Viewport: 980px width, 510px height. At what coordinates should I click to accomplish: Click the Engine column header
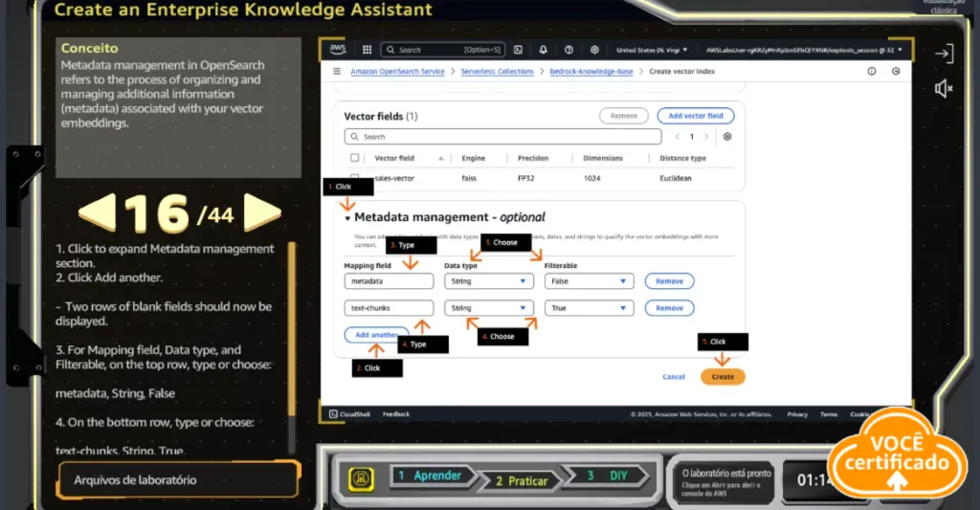pyautogui.click(x=473, y=158)
